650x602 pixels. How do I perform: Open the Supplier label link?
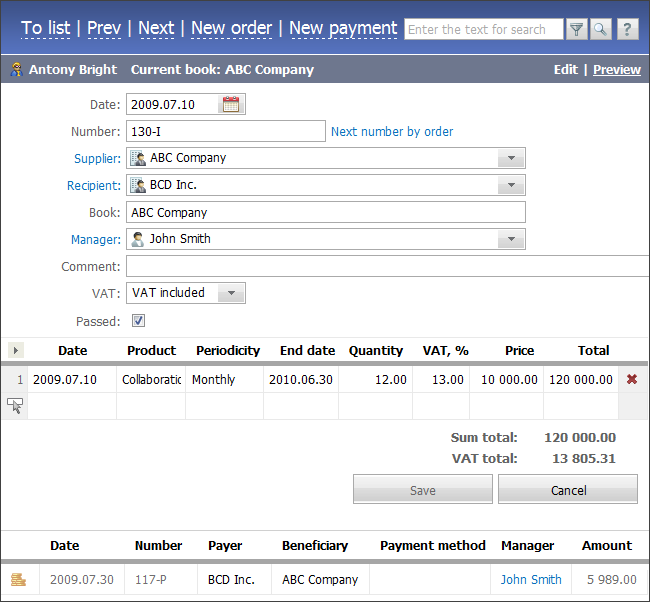(x=97, y=158)
